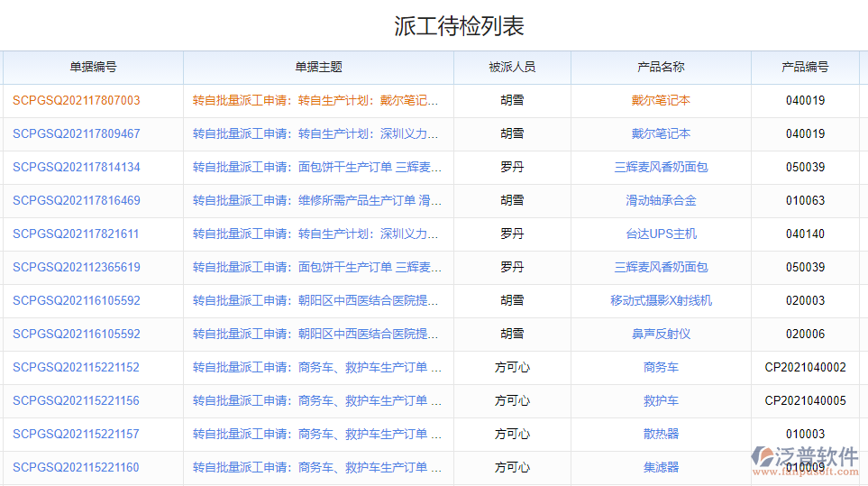Open subject link in SCPGSQ202115221156 row
The image size is (868, 486).
click(316, 400)
